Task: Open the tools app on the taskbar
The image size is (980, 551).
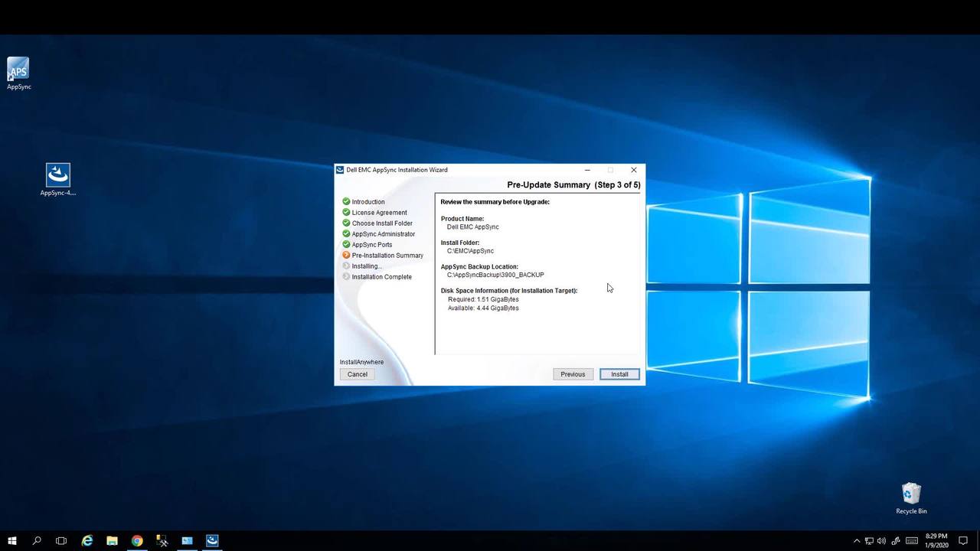Action: (162, 540)
